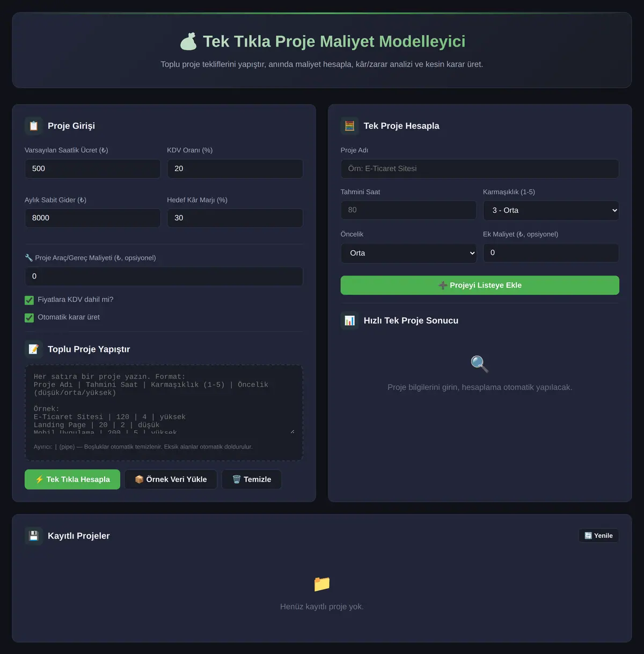Click the 'Kayıtlı Projeler' section heading
644x654 pixels.
coord(79,536)
